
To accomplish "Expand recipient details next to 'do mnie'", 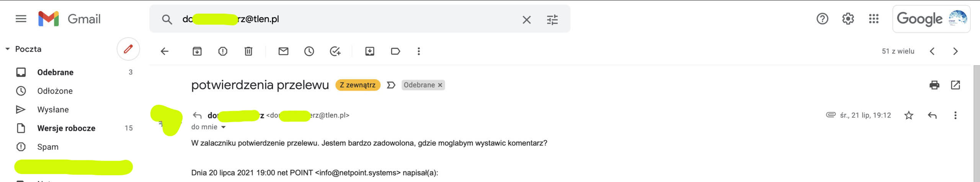I will pyautogui.click(x=224, y=127).
